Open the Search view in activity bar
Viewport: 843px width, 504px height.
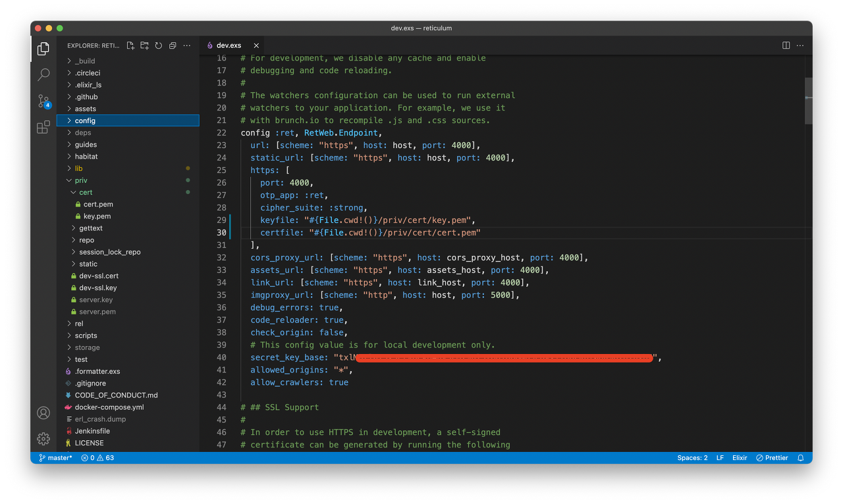click(43, 74)
